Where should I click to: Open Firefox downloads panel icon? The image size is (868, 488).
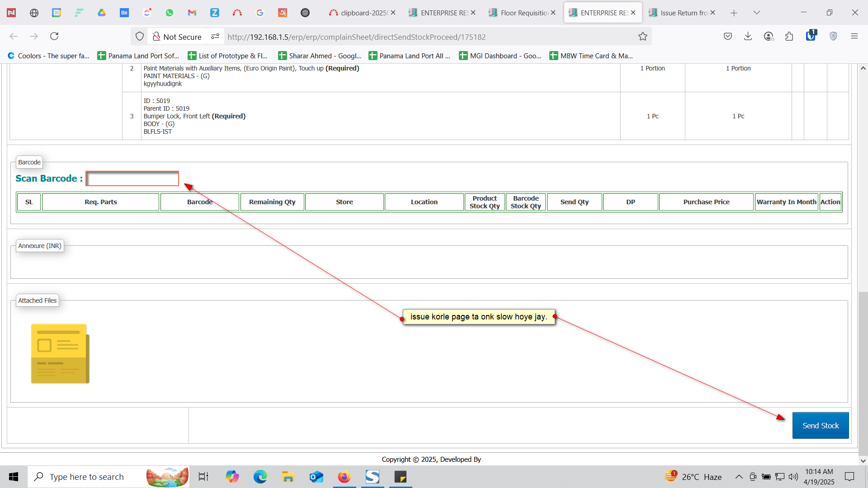pos(748,37)
